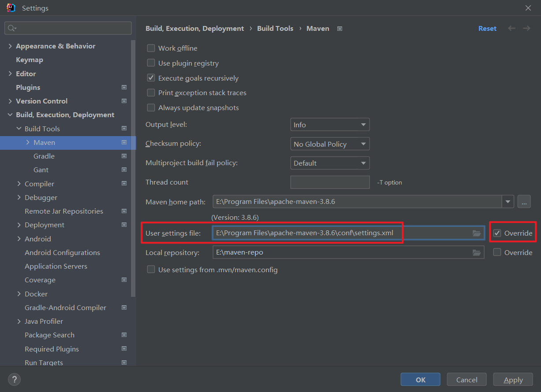Toggle Override for Local repository
Viewport: 541px width, 392px height.
(497, 252)
